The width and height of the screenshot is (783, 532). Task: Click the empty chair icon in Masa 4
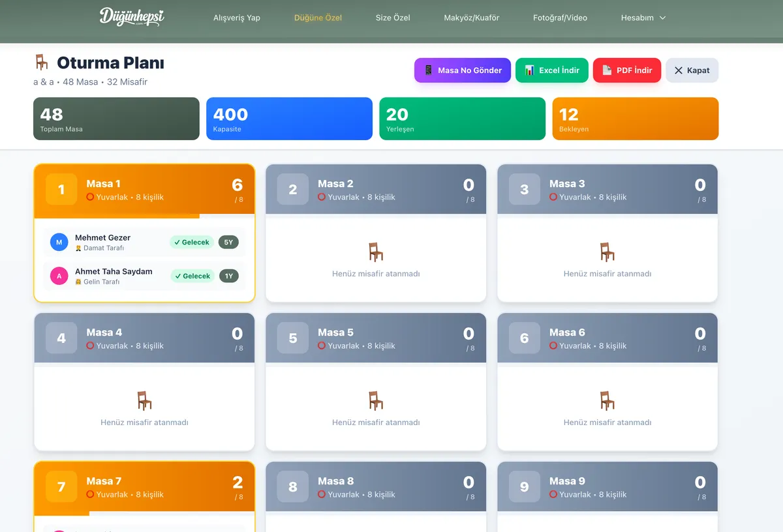[x=144, y=401]
